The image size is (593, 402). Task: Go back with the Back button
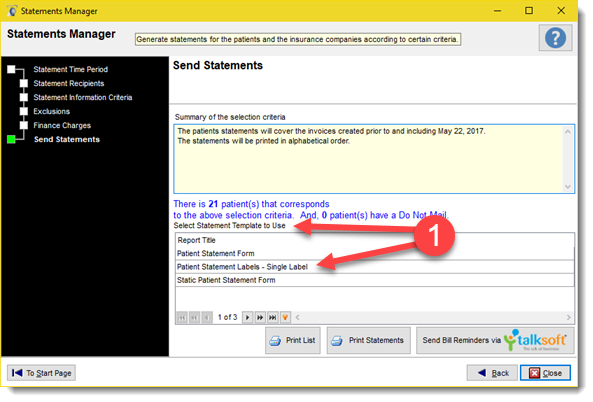tap(492, 373)
